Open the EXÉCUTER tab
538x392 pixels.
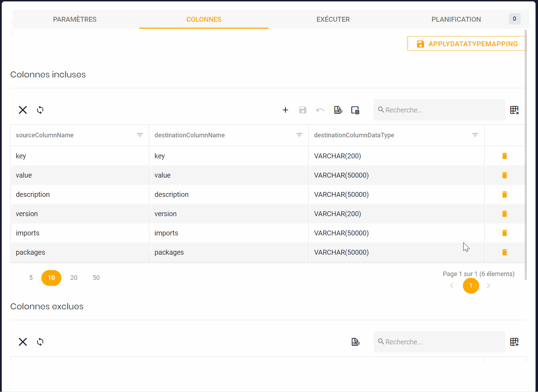[x=333, y=19]
